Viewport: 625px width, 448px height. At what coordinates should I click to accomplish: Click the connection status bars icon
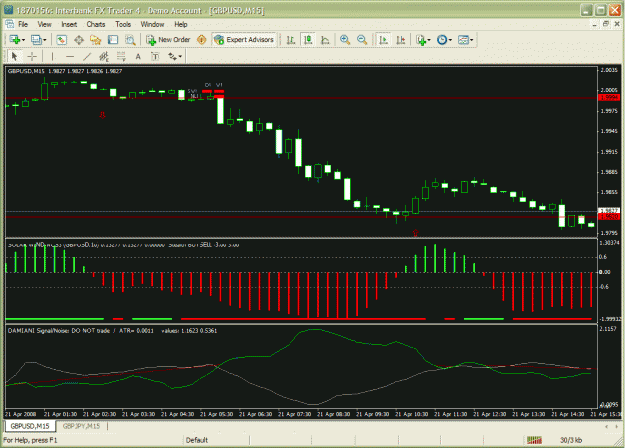[x=534, y=440]
